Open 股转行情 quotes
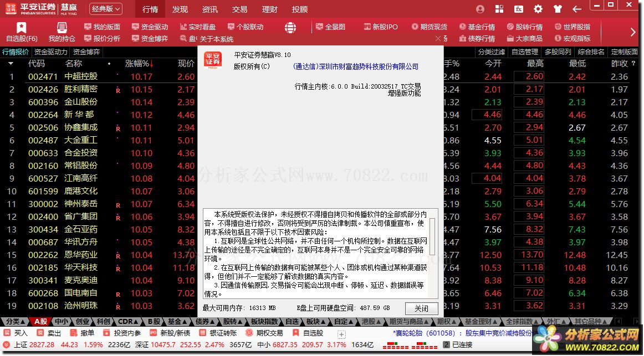The height and width of the screenshot is (356, 644). (x=525, y=27)
